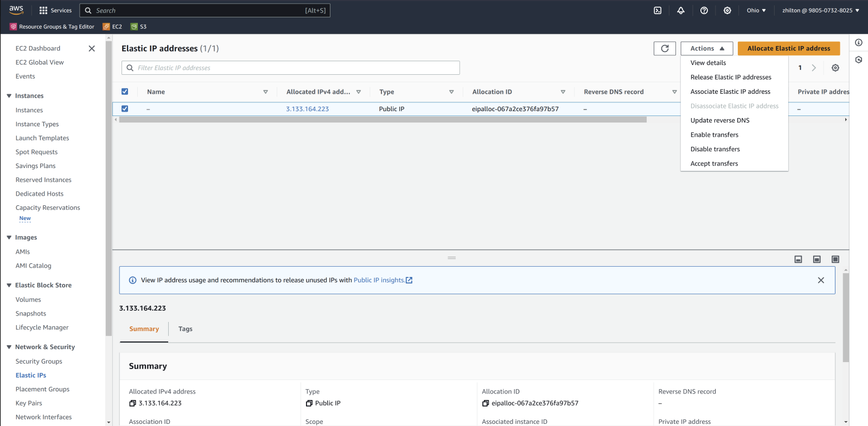This screenshot has height=426, width=868.
Task: Open the hexagon side panel icon
Action: [859, 60]
